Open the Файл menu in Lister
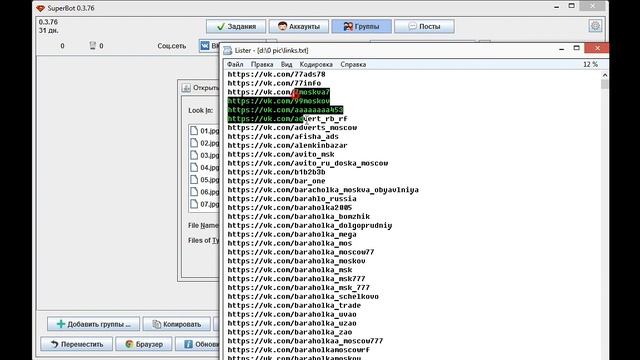This screenshot has height=360, width=640. [x=235, y=64]
